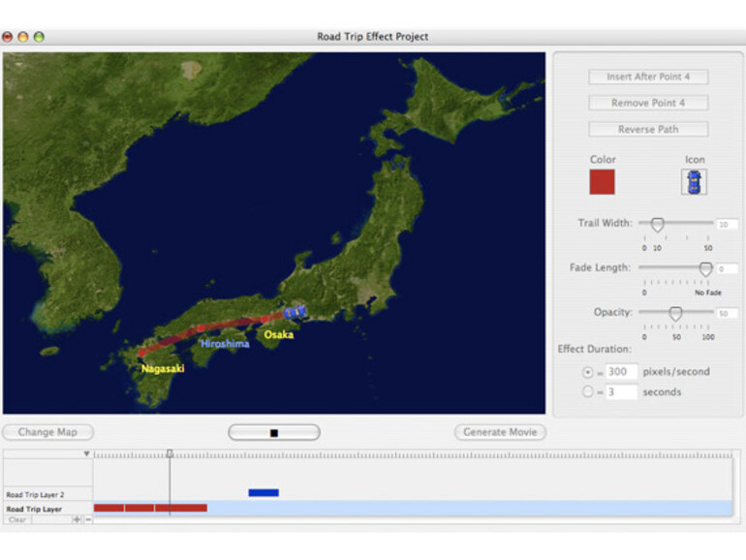Click the red path point near Nagasaki
Viewport: 746px width, 560px height.
[x=141, y=353]
